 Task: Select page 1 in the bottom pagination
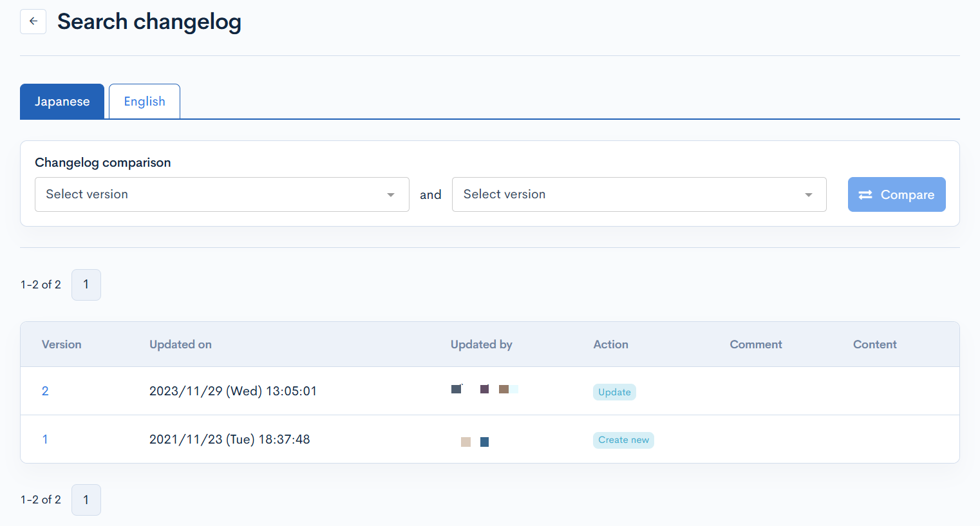click(86, 500)
